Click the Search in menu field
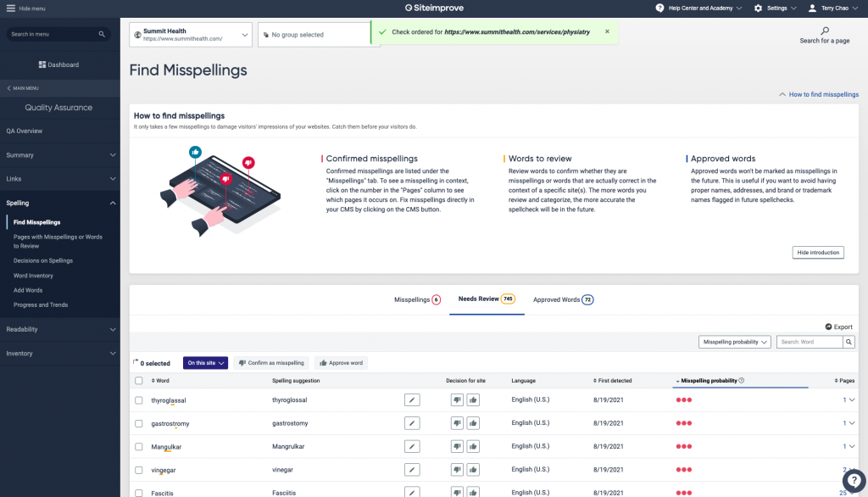 pyautogui.click(x=54, y=34)
